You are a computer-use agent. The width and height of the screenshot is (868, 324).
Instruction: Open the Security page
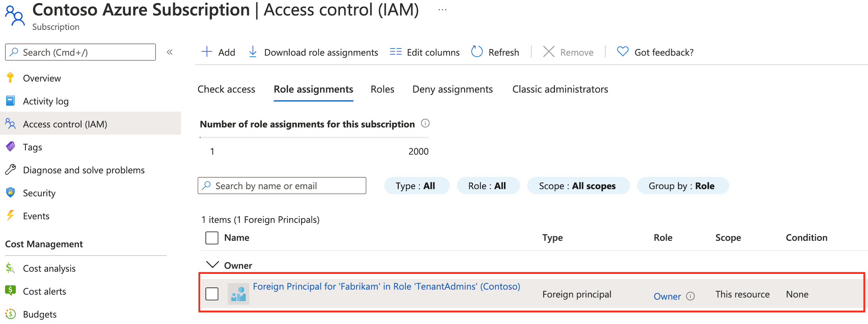pos(39,193)
